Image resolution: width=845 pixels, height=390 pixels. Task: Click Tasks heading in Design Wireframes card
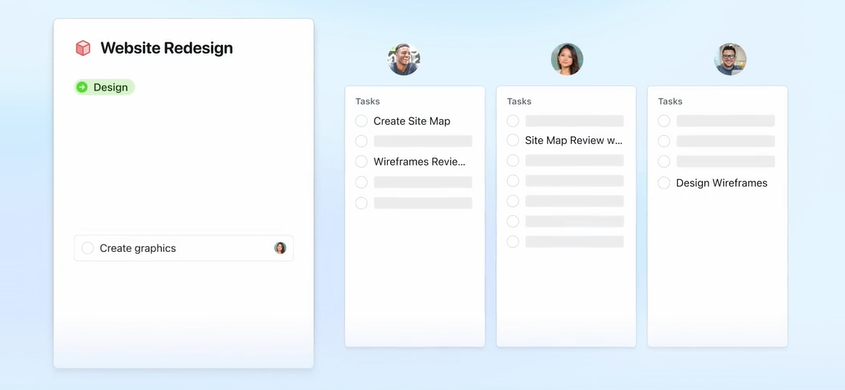670,101
